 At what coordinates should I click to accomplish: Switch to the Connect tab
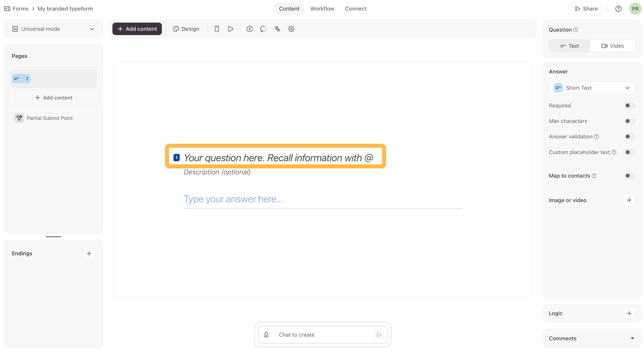click(x=356, y=9)
